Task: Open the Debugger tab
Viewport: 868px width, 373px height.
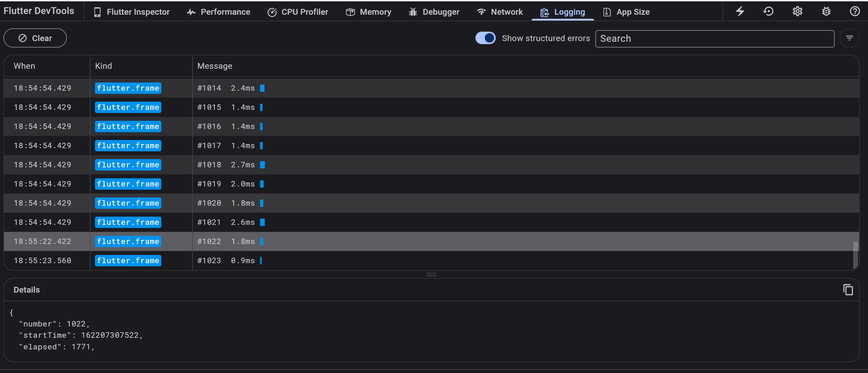Action: [x=434, y=12]
